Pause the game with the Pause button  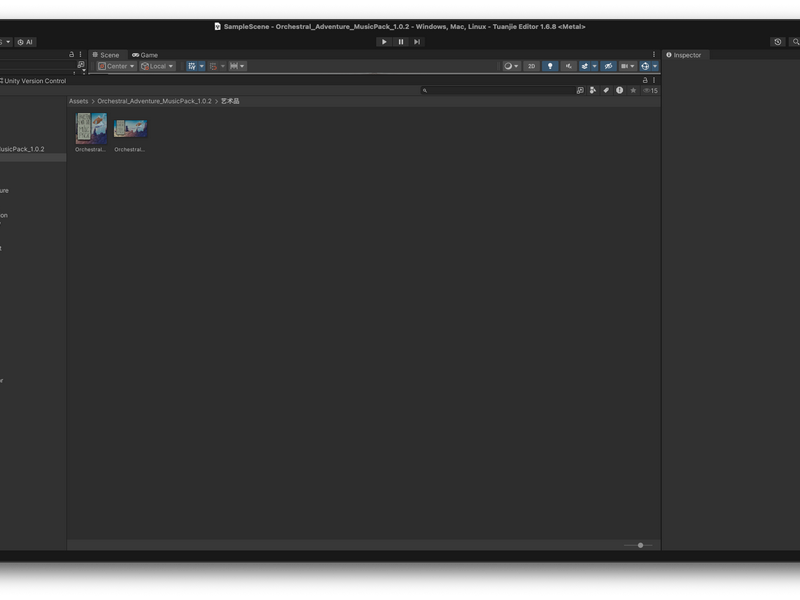pyautogui.click(x=401, y=42)
